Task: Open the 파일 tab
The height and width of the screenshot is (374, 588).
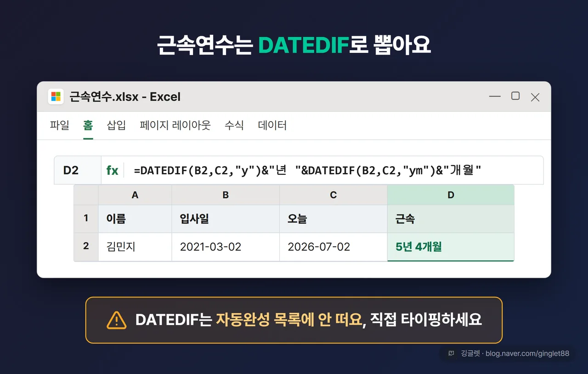Action: pyautogui.click(x=59, y=125)
